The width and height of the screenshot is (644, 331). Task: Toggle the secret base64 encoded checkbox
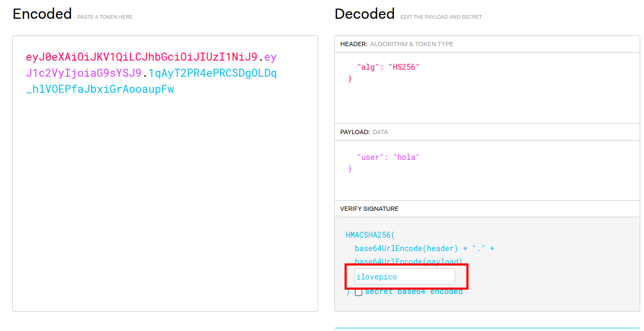pyautogui.click(x=358, y=292)
